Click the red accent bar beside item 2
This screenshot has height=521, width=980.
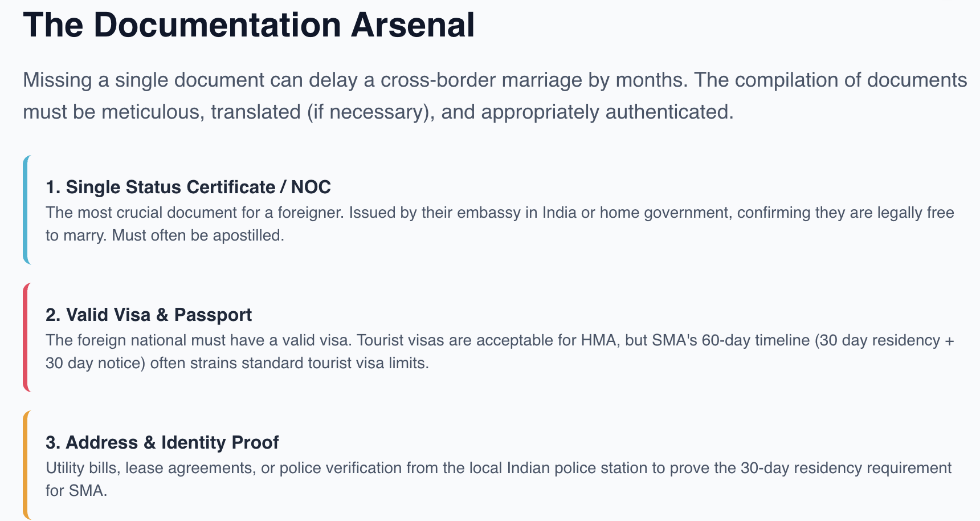26,337
